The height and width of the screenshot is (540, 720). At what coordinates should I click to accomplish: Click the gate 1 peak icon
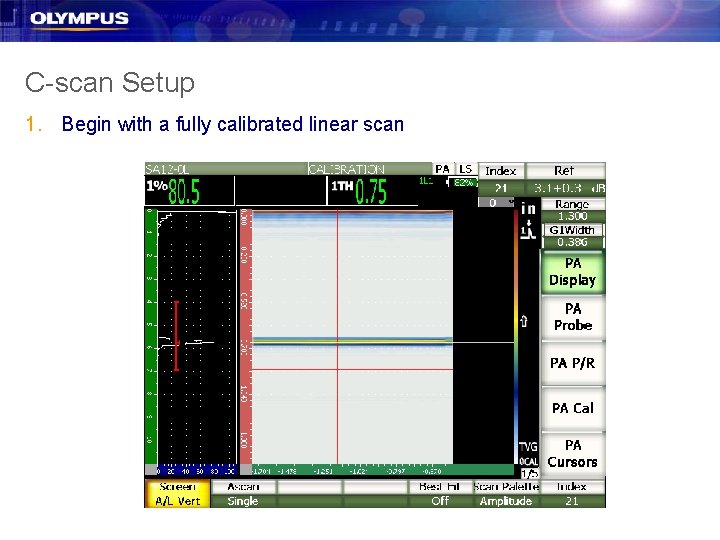(x=528, y=230)
